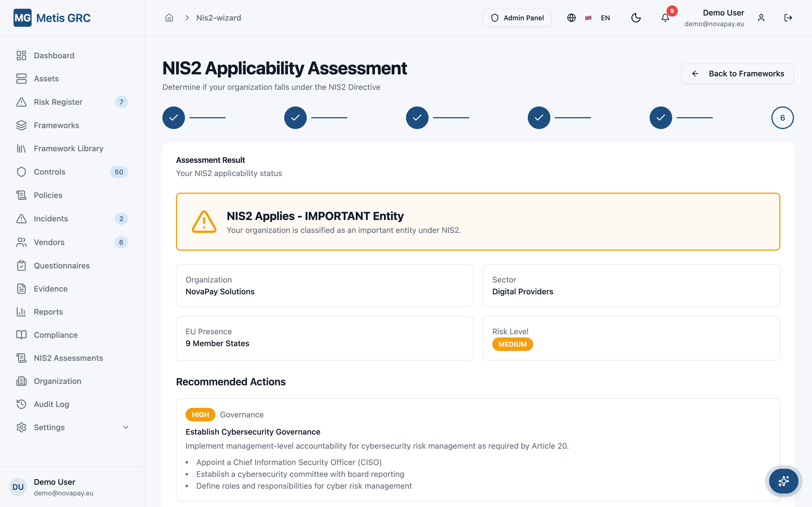Click Back to Frameworks
Screen dimensions: 812x507
pos(737,74)
